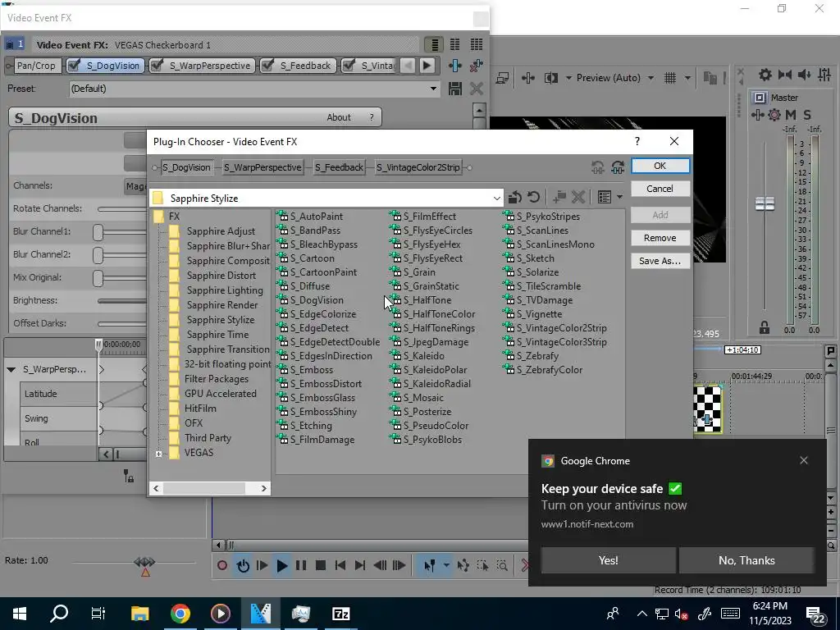Select the S_FilmEffect plug-in
Screen dimensions: 840x630
coord(430,217)
